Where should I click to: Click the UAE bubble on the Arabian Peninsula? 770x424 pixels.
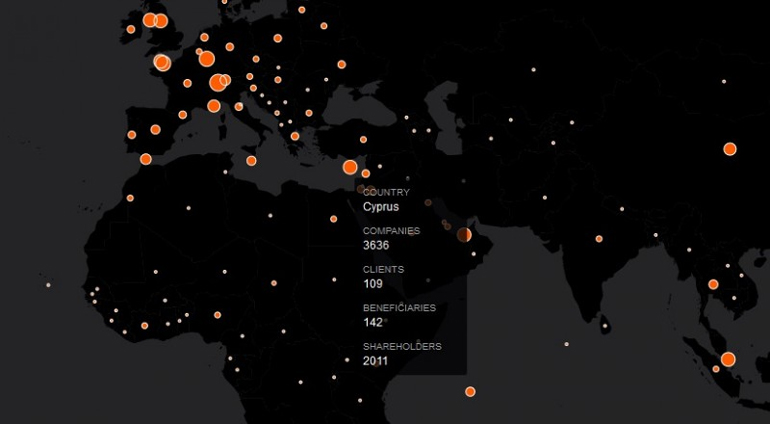tap(464, 235)
